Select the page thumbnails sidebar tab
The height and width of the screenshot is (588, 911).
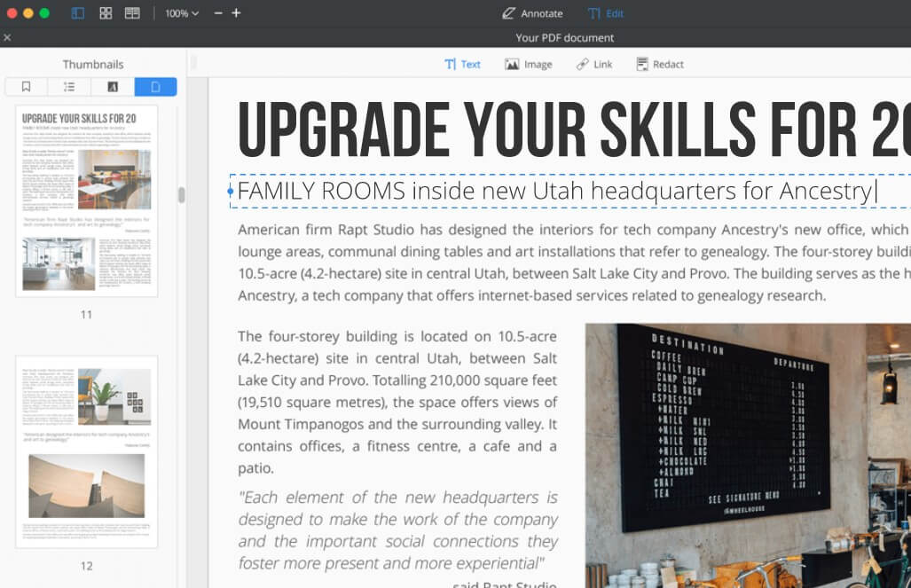(155, 87)
